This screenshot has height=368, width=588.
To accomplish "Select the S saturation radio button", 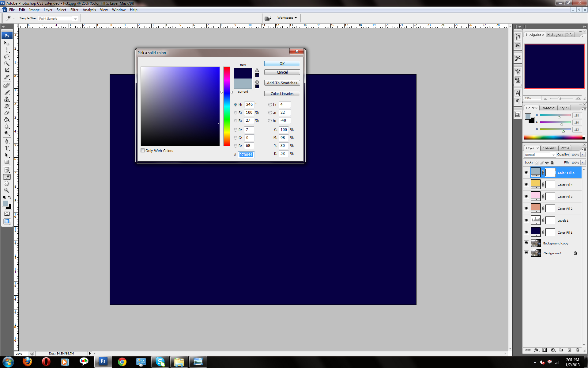I will 236,113.
